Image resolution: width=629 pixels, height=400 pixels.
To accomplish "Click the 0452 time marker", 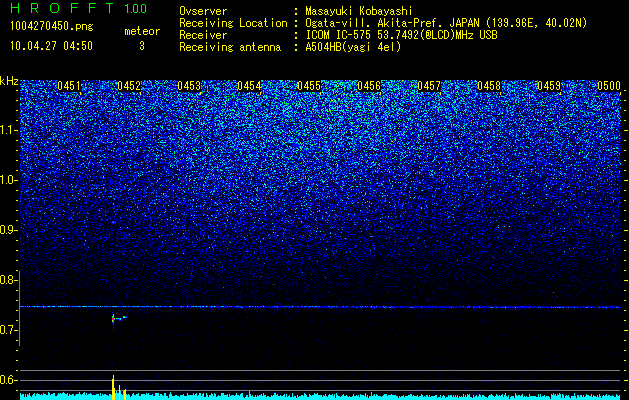I will coord(129,86).
